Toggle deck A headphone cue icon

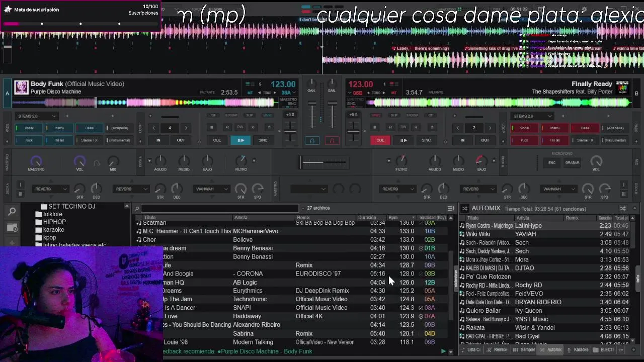[311, 140]
